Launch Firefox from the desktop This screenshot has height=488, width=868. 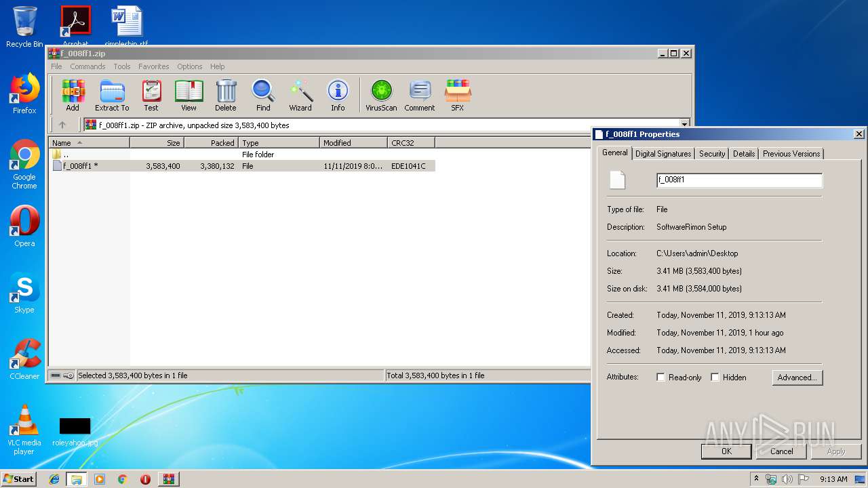pos(24,94)
